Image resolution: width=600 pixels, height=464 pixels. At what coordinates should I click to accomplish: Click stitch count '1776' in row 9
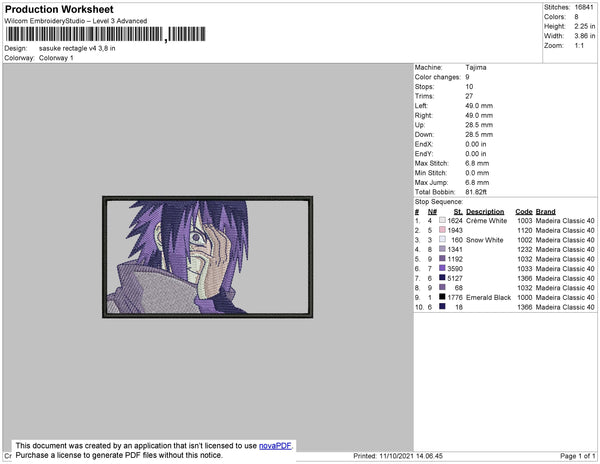pos(455,297)
